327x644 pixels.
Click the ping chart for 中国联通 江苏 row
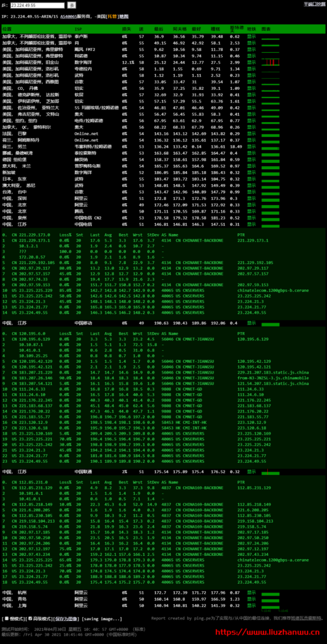270,472
